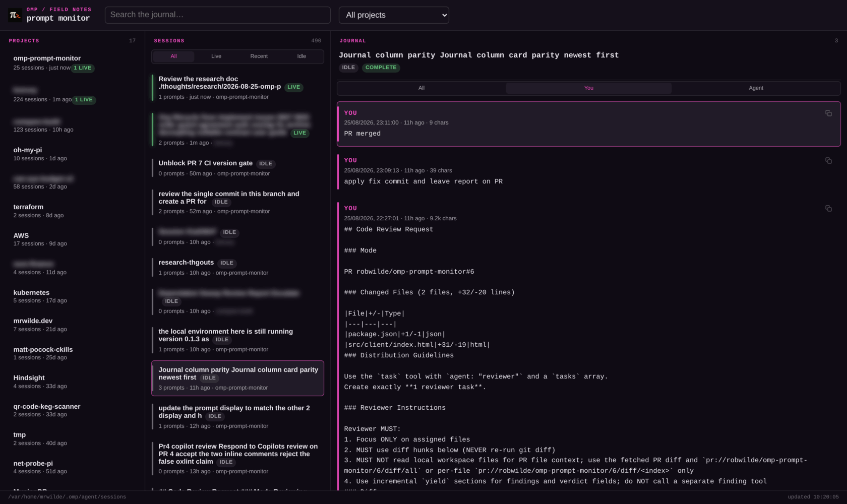
Task: Open 'review the single commit' session
Action: (237, 203)
